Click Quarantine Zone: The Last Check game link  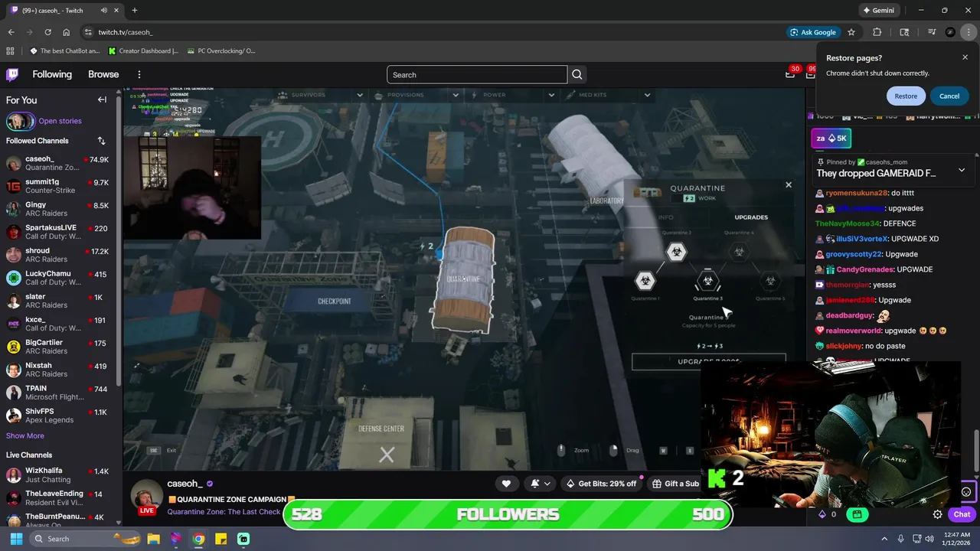[224, 512]
